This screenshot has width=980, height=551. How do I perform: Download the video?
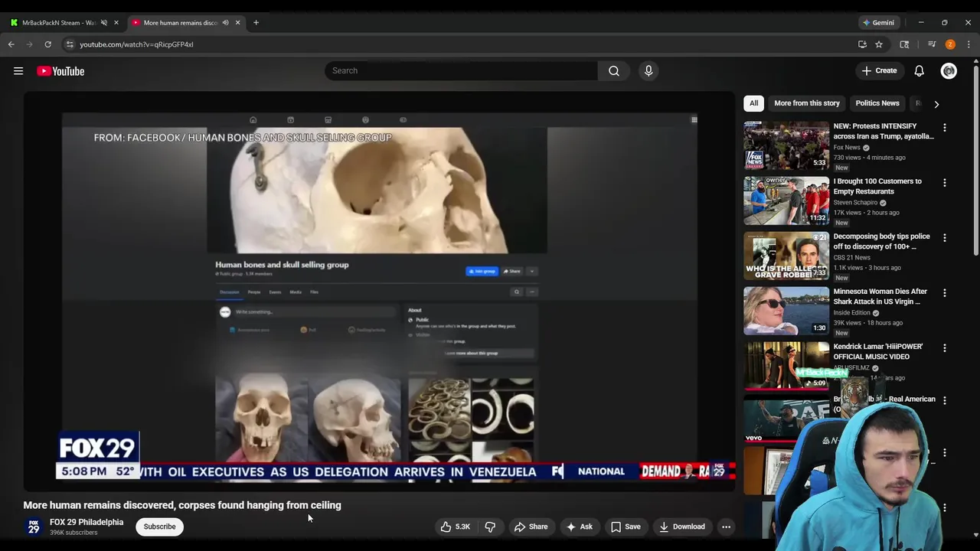682,527
